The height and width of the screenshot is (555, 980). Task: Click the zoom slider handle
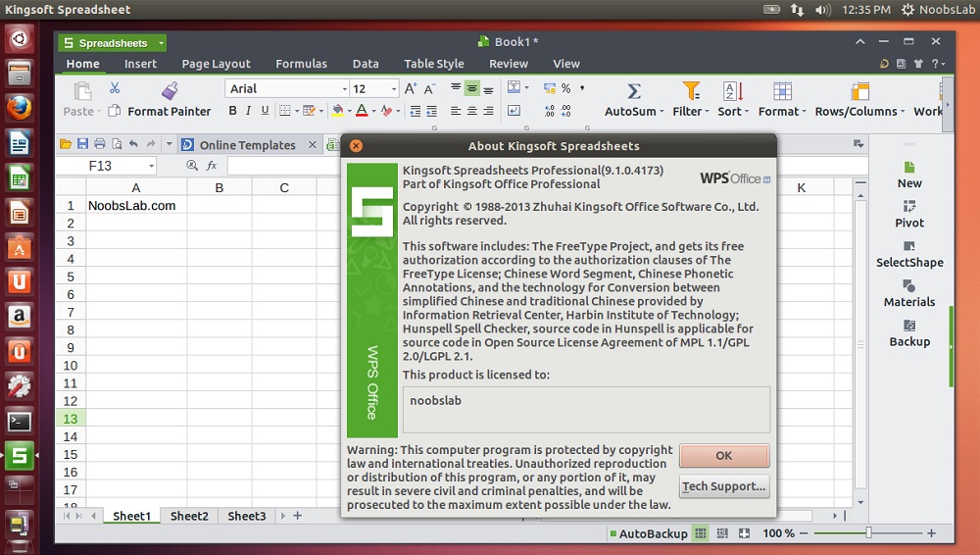(868, 533)
